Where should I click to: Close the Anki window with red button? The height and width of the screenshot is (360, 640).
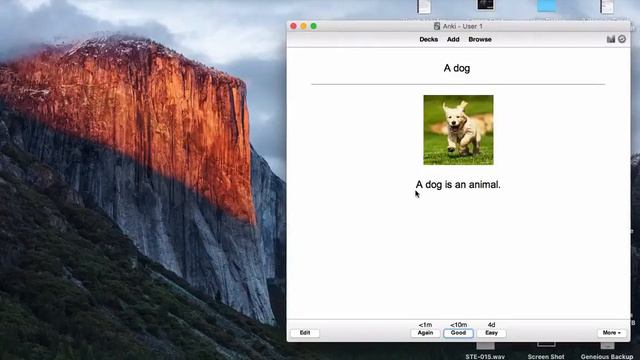pyautogui.click(x=293, y=26)
